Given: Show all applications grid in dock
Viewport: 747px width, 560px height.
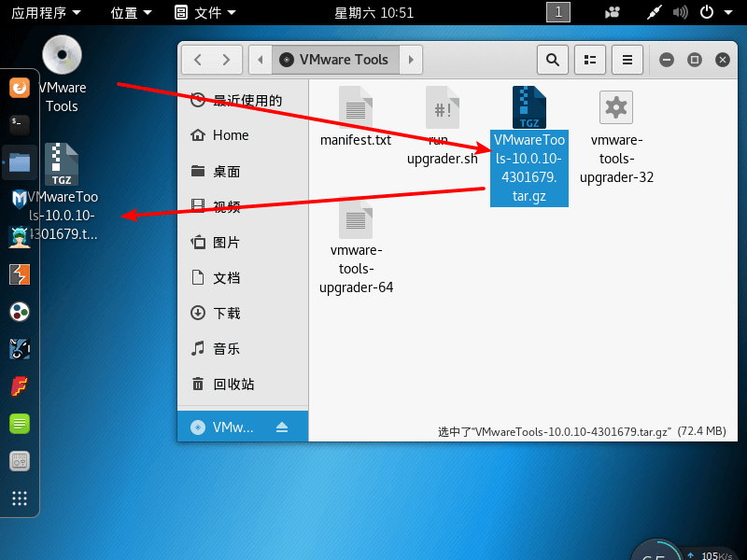Looking at the screenshot, I should pos(20,498).
